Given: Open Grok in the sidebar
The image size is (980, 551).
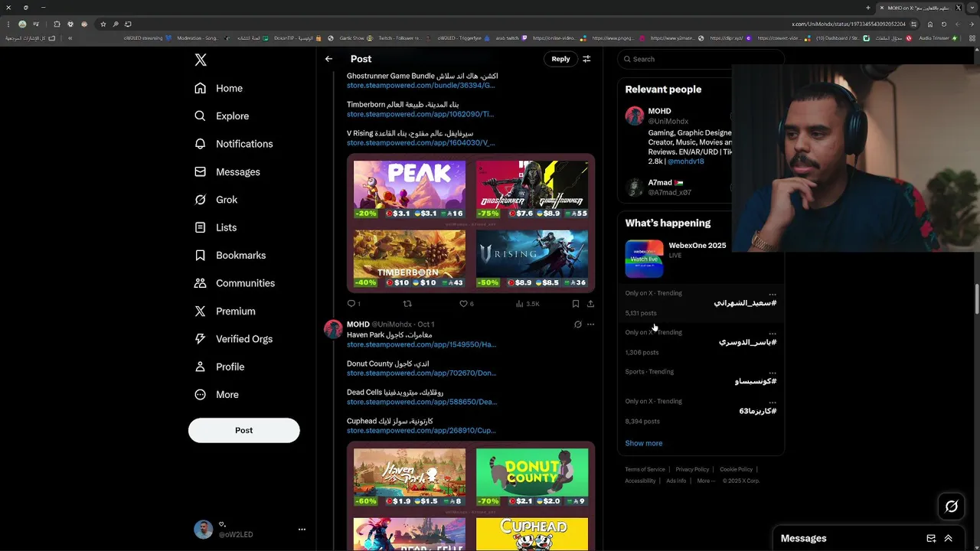Looking at the screenshot, I should tap(216, 200).
